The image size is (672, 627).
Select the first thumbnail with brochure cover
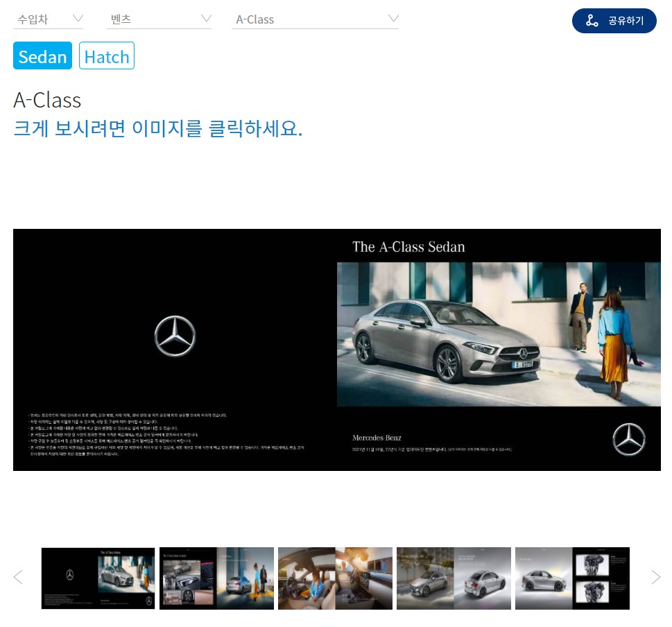[x=98, y=578]
